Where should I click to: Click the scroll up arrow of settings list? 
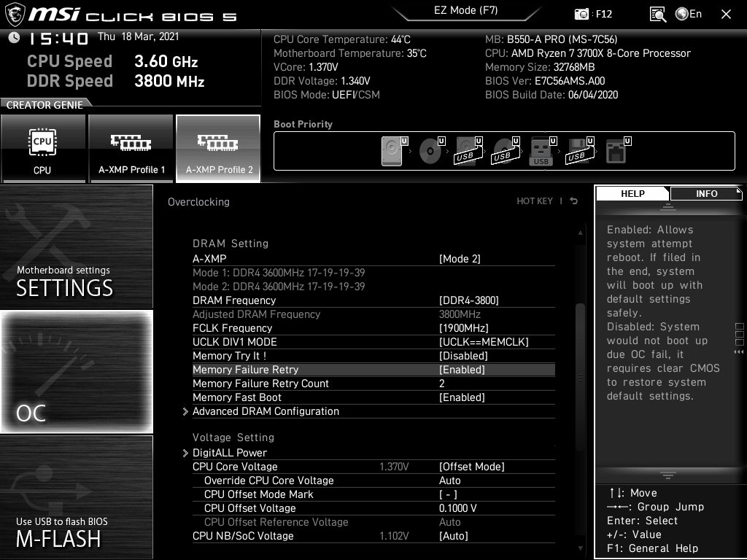[580, 233]
